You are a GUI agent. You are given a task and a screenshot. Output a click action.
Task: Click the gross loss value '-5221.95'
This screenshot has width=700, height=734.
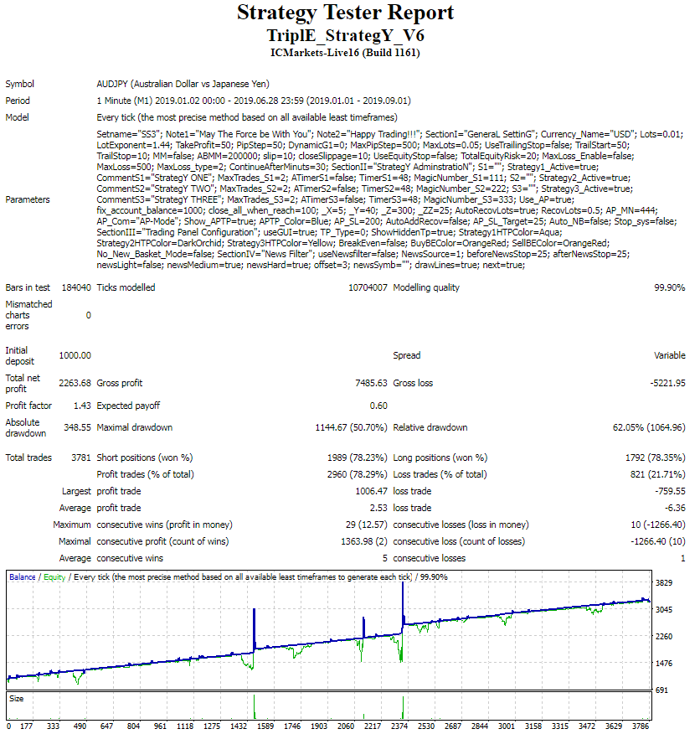click(667, 383)
